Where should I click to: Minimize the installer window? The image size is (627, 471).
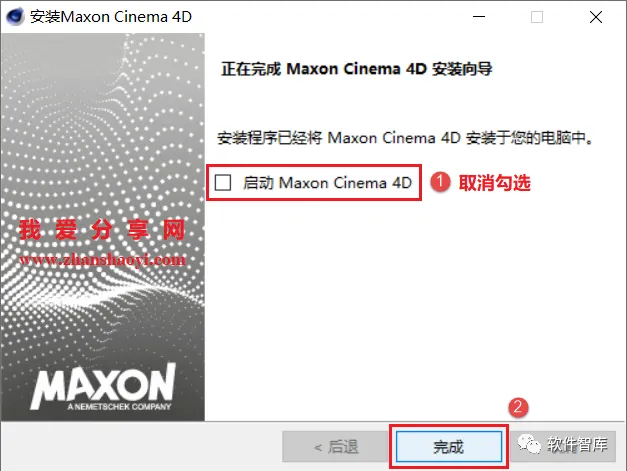(x=479, y=17)
